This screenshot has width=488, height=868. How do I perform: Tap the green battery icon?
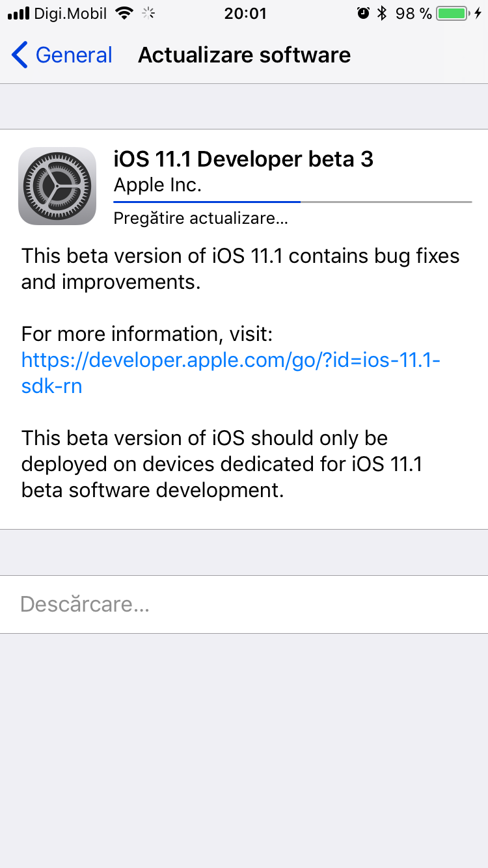(454, 13)
